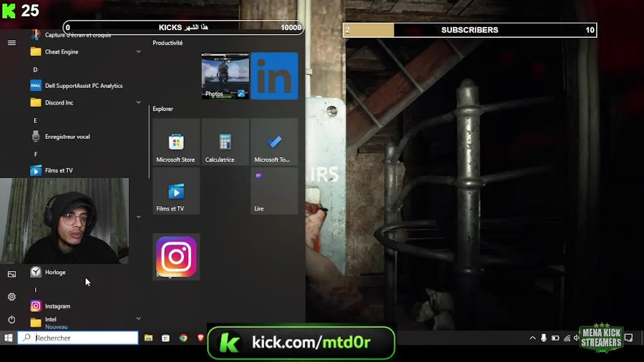Viewport: 644px width, 362px height.
Task: Open Settings gear in Start sidebar
Action: pyautogui.click(x=12, y=297)
